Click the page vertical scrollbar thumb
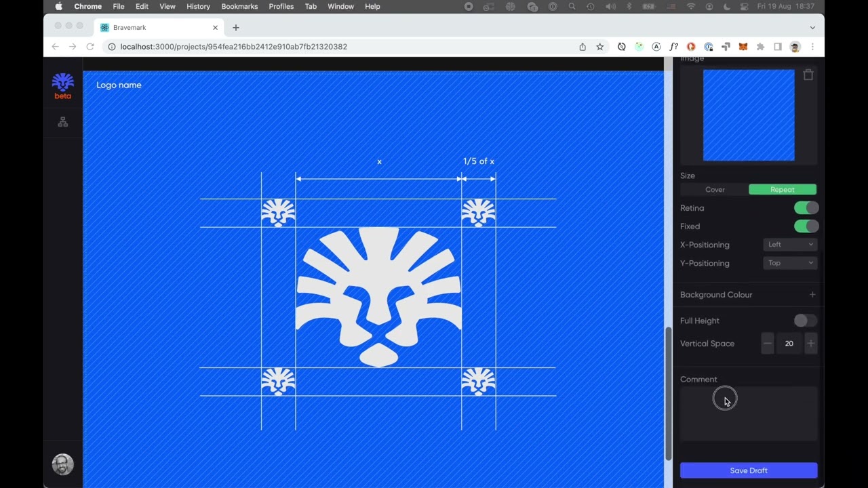 668,394
